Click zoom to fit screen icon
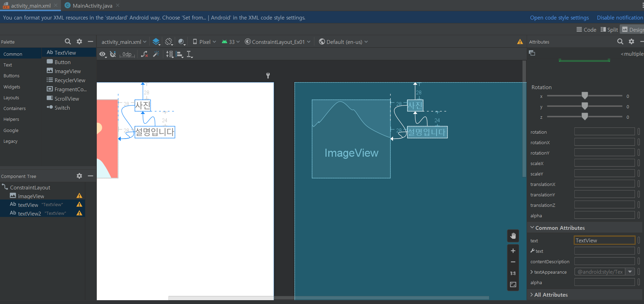Viewport: 644px width, 304px height. coord(513,284)
